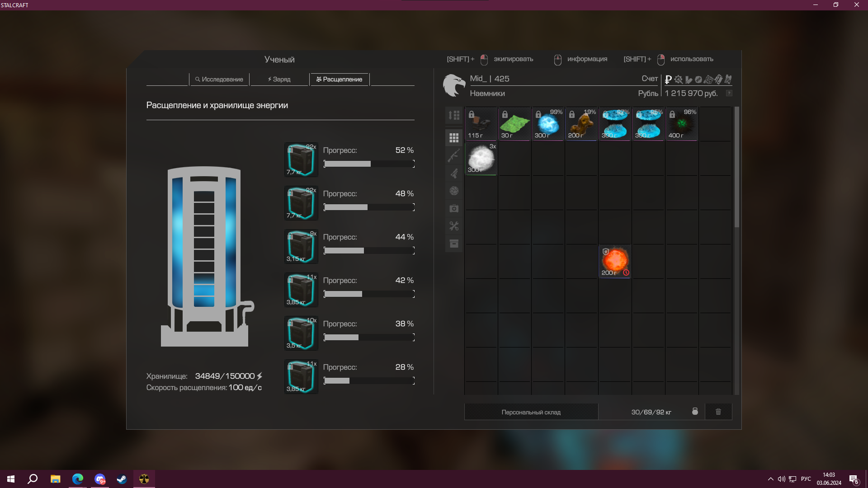Screen dimensions: 868x488
Task: Select the 19% brown artifact
Action: point(581,124)
